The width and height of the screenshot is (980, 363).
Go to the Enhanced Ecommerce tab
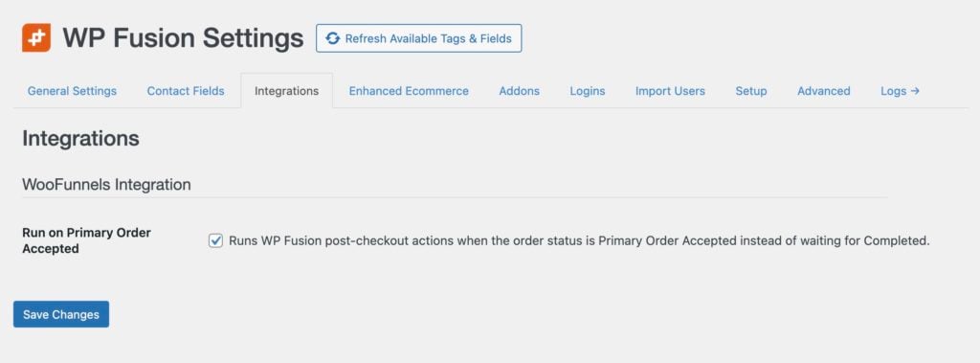(x=409, y=91)
